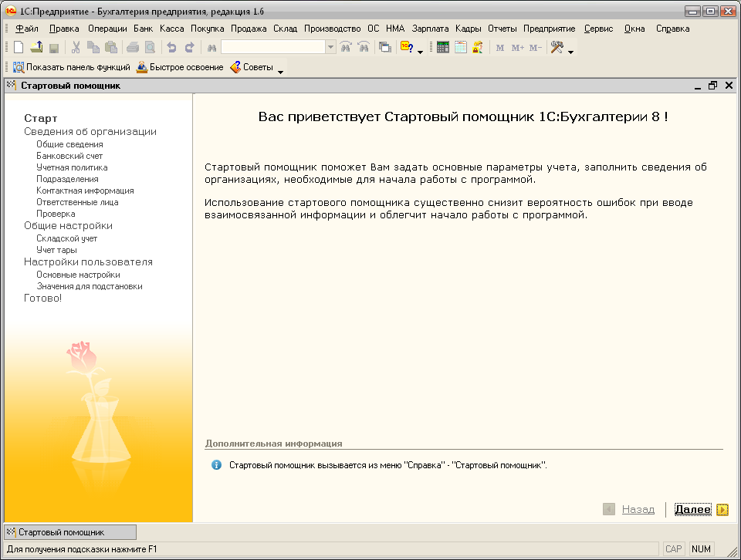Expand the dropdown arrow beside the tools icon

click(570, 51)
